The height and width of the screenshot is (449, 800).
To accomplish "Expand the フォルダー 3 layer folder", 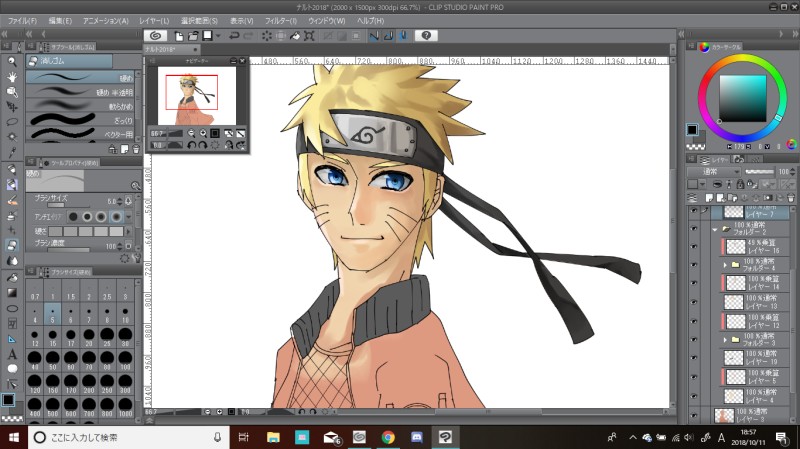I will pyautogui.click(x=726, y=340).
